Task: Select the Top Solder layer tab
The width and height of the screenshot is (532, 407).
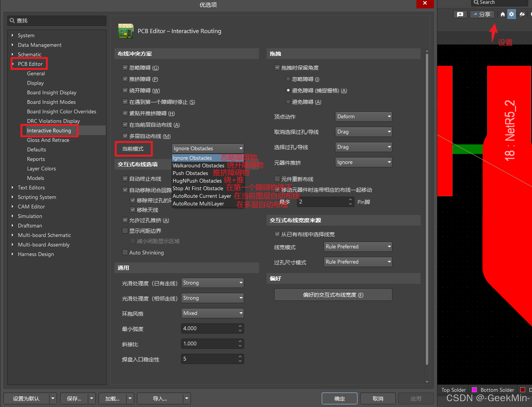Action: pyautogui.click(x=453, y=390)
